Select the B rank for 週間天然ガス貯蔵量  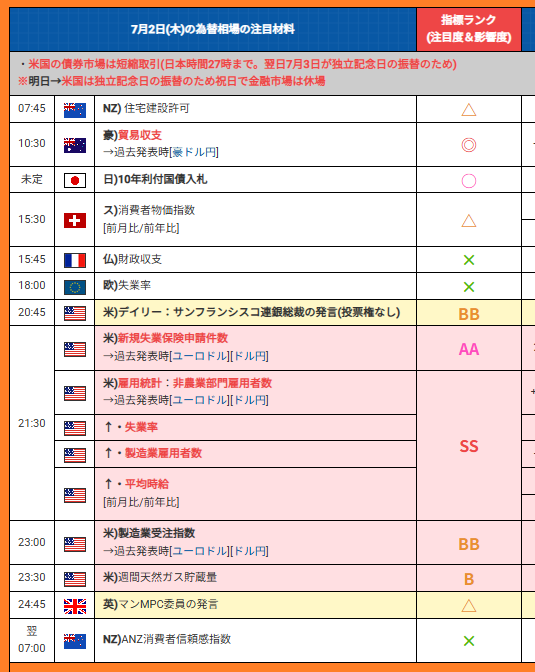[469, 579]
